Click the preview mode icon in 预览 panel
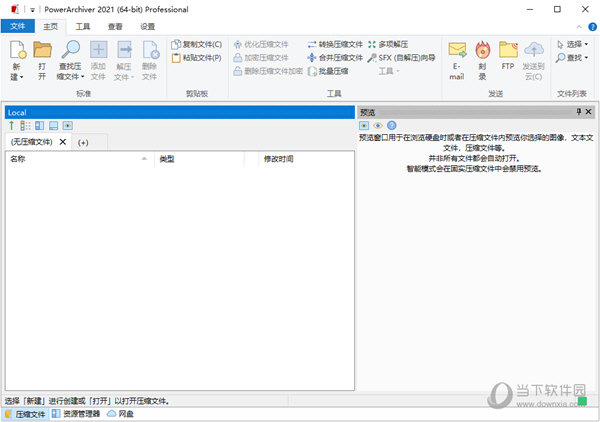This screenshot has height=422, width=600. (x=364, y=125)
